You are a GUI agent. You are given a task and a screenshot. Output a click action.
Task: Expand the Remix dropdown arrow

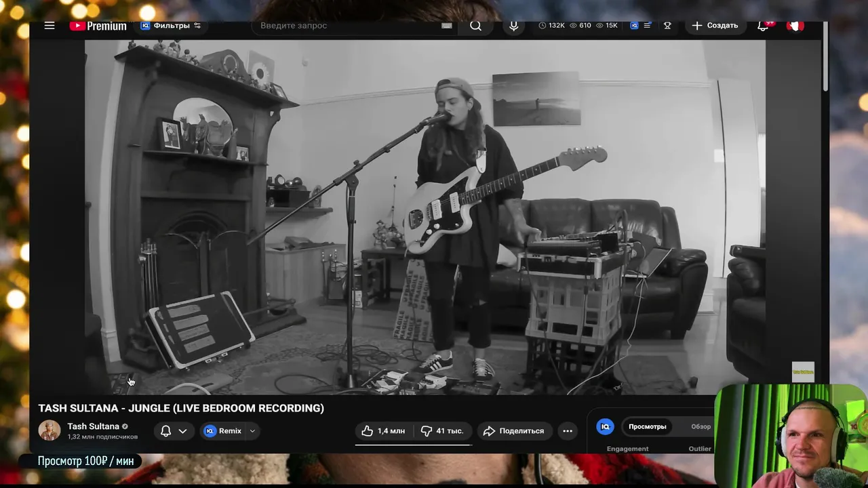click(x=252, y=431)
